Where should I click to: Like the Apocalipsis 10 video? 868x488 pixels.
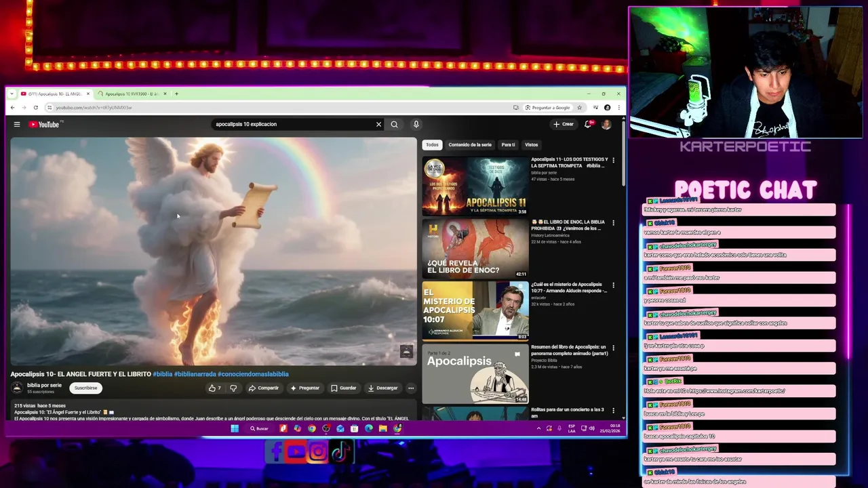click(x=215, y=388)
